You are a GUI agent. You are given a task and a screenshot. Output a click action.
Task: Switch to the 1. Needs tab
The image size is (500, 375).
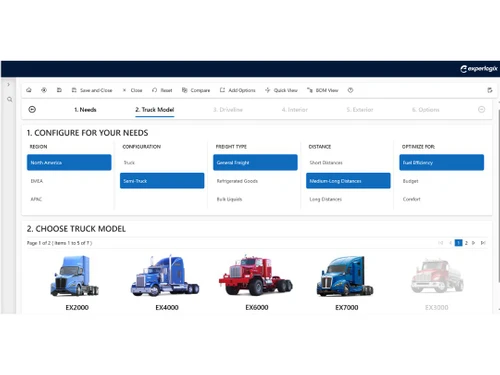pyautogui.click(x=85, y=110)
